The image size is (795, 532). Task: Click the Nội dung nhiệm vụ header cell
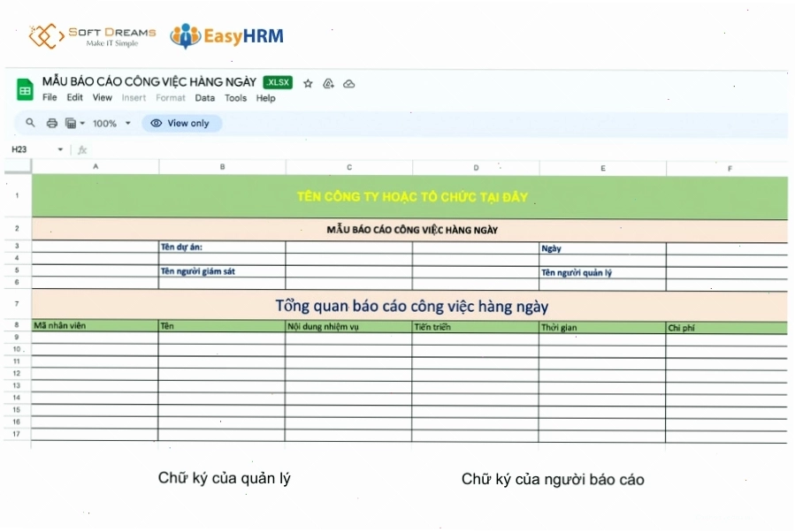point(348,327)
